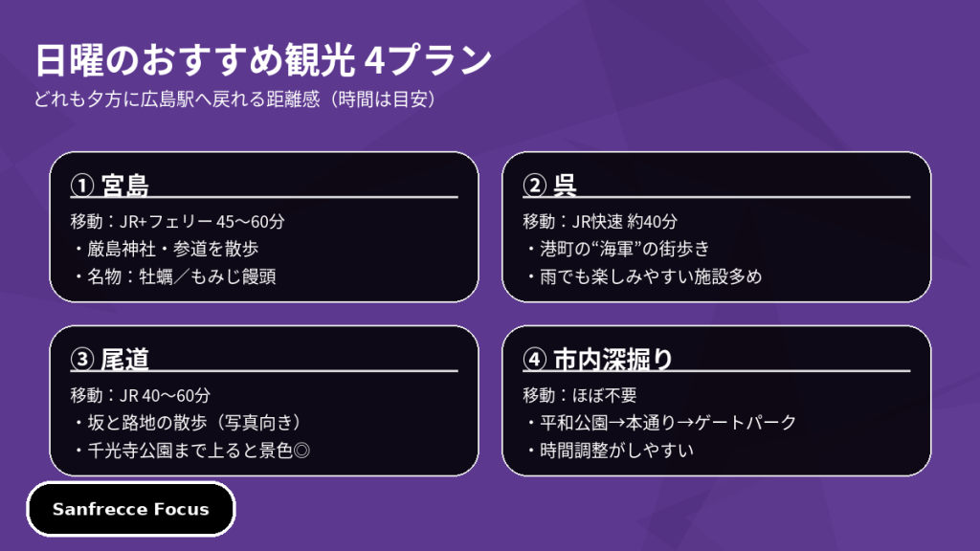Select the 厳島神社・参道を散歩 bullet
The image size is (980, 551).
(x=166, y=249)
